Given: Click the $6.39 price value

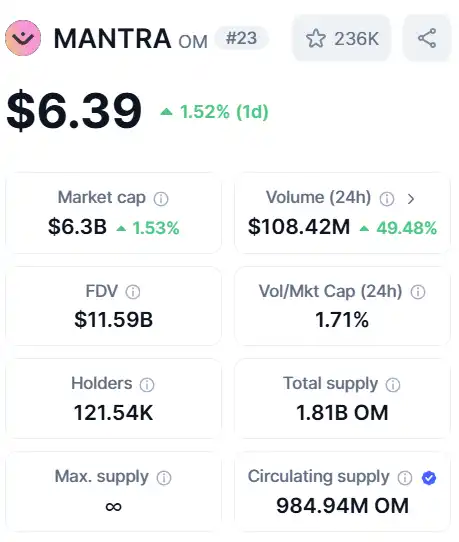Looking at the screenshot, I should pos(74,110).
